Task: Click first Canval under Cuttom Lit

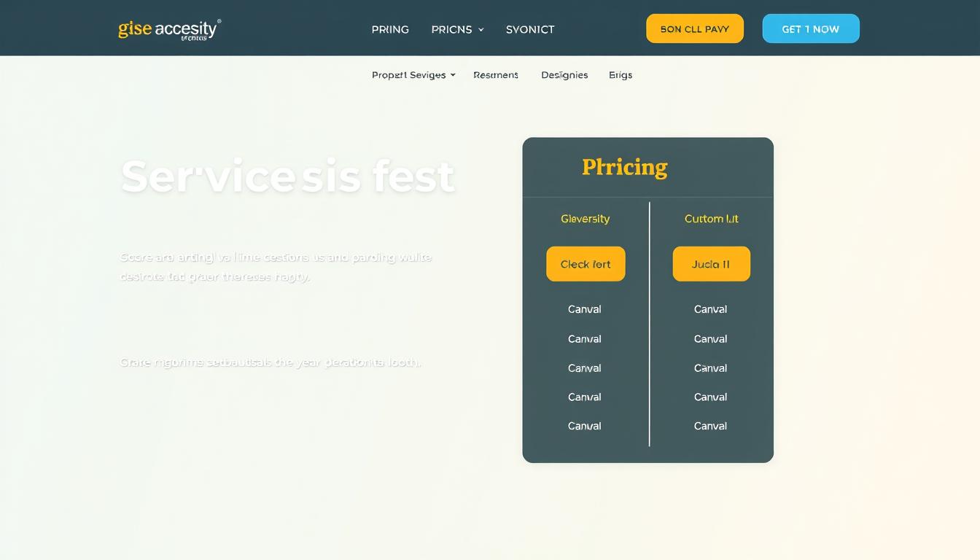Action: pos(710,309)
